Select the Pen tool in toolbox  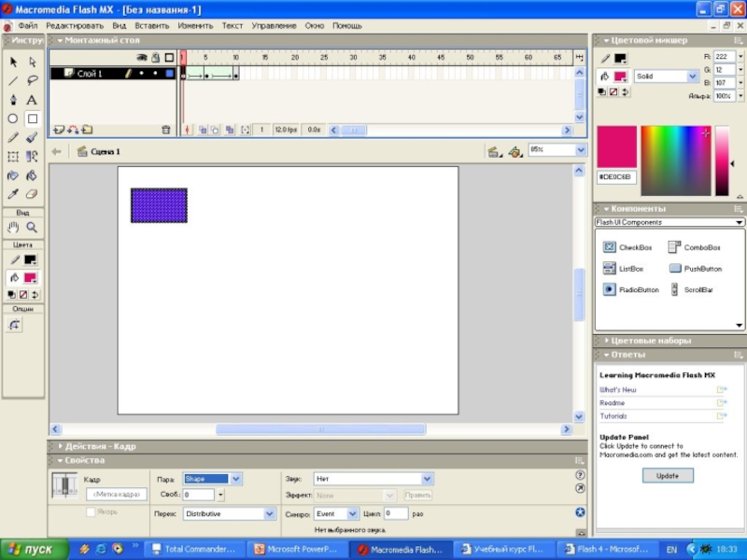point(13,100)
